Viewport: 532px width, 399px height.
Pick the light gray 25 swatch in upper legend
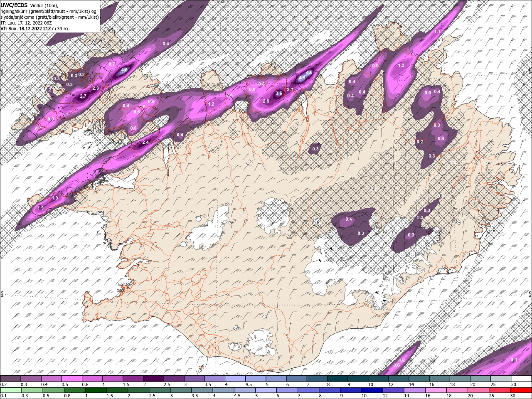pos(501,379)
